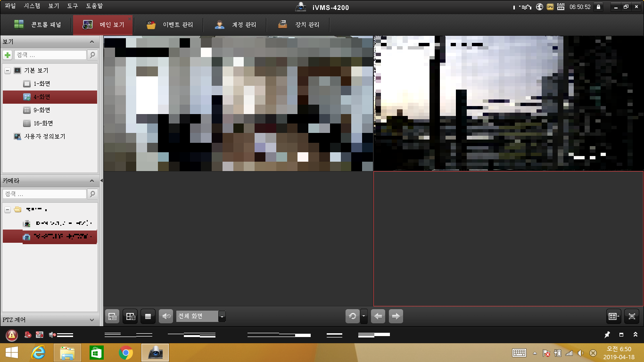The image size is (644, 362).
Task: Click the camera search input field
Action: pyautogui.click(x=45, y=194)
